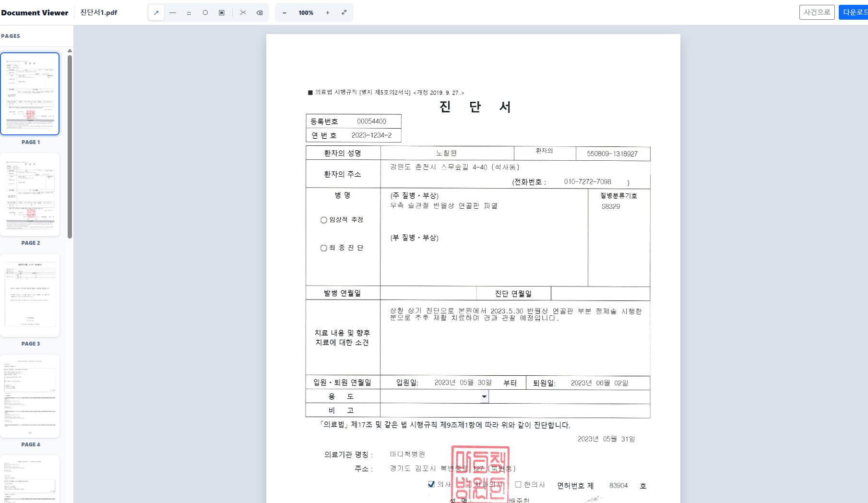
Task: Select the 임상적 추정 radio button
Action: click(324, 220)
